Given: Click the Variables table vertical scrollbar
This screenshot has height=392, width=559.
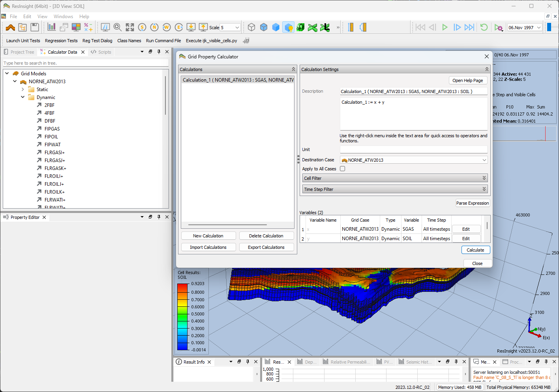Looking at the screenshot, I should coord(487,226).
